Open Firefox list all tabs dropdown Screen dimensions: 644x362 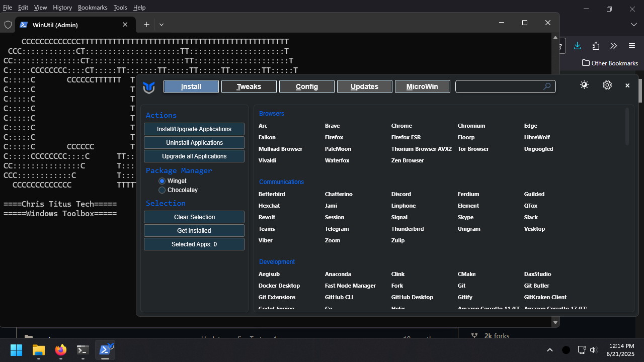tap(633, 24)
